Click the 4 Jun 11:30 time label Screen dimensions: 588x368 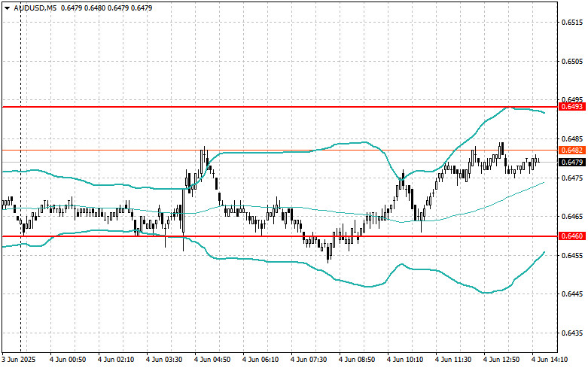click(453, 360)
